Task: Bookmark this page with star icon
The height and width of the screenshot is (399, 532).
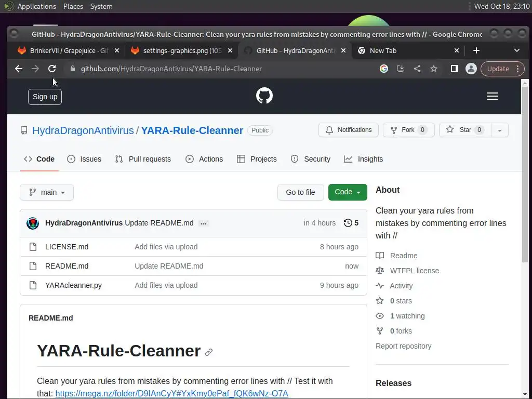Action: tap(434, 69)
